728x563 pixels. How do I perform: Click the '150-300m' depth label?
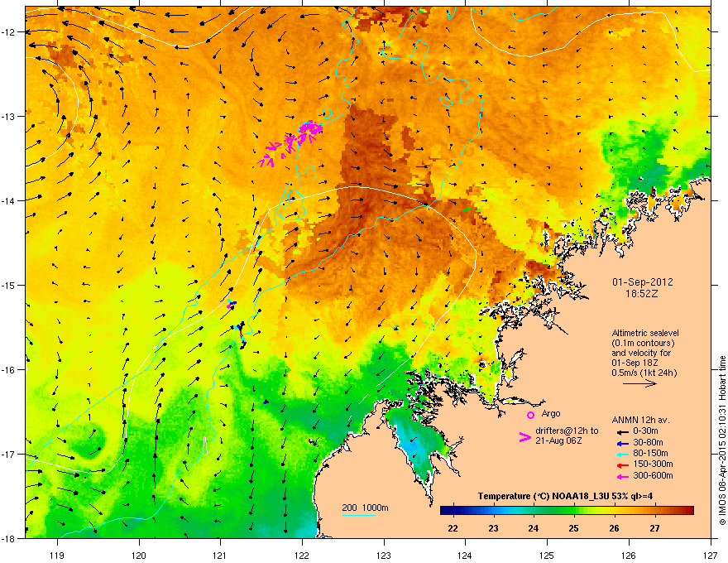[653, 464]
